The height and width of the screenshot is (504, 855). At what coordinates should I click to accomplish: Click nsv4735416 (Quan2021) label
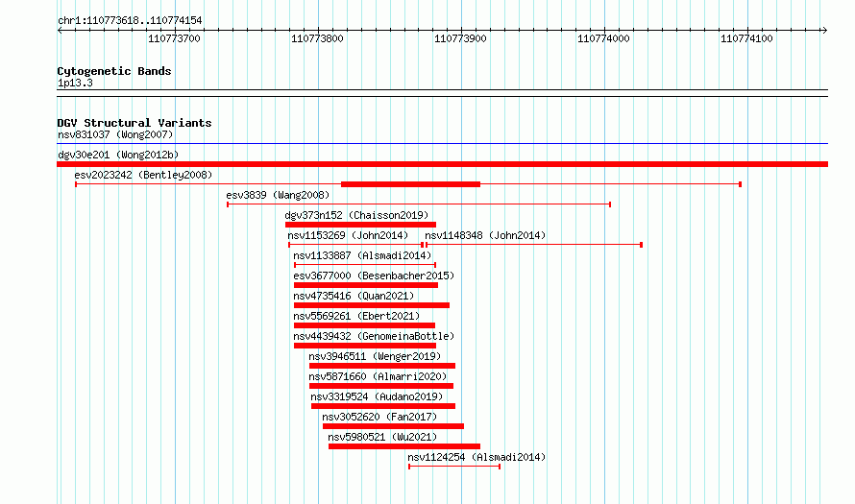click(x=354, y=296)
